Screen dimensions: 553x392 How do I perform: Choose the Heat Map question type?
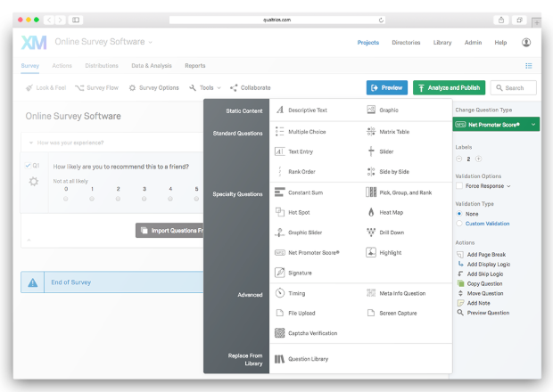click(x=385, y=212)
